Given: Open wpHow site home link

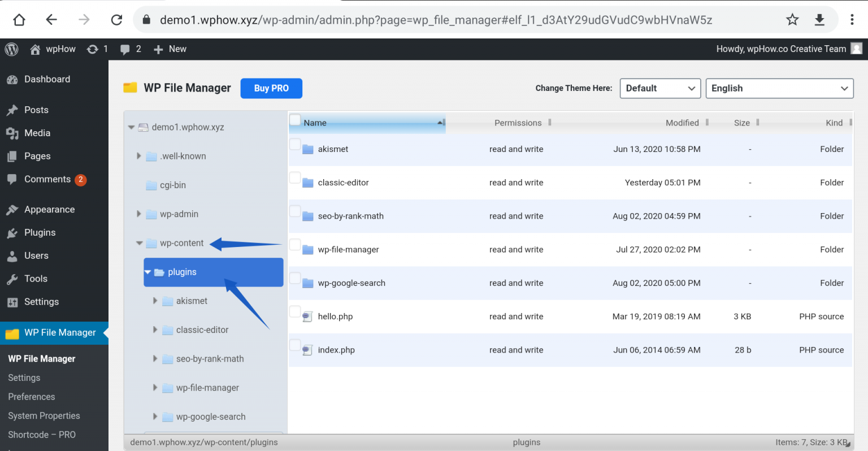Looking at the screenshot, I should (x=53, y=49).
